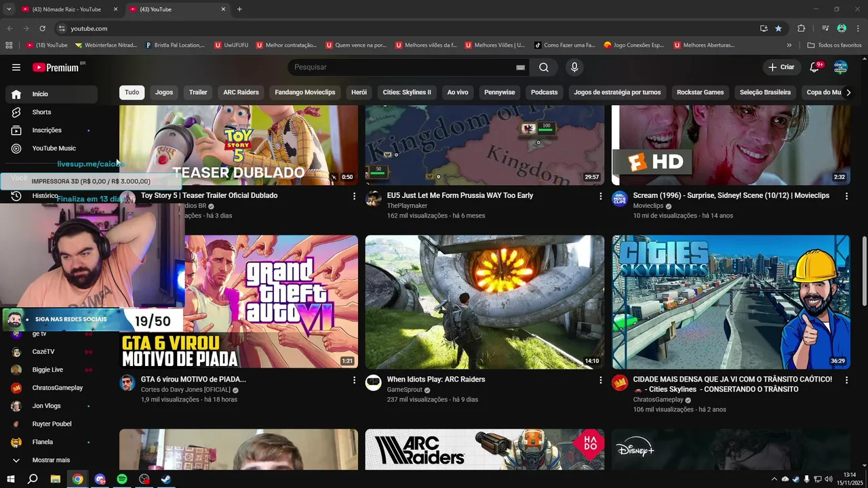This screenshot has height=488, width=868.
Task: Open options menu for Scream 1996 video
Action: pyautogui.click(x=846, y=196)
